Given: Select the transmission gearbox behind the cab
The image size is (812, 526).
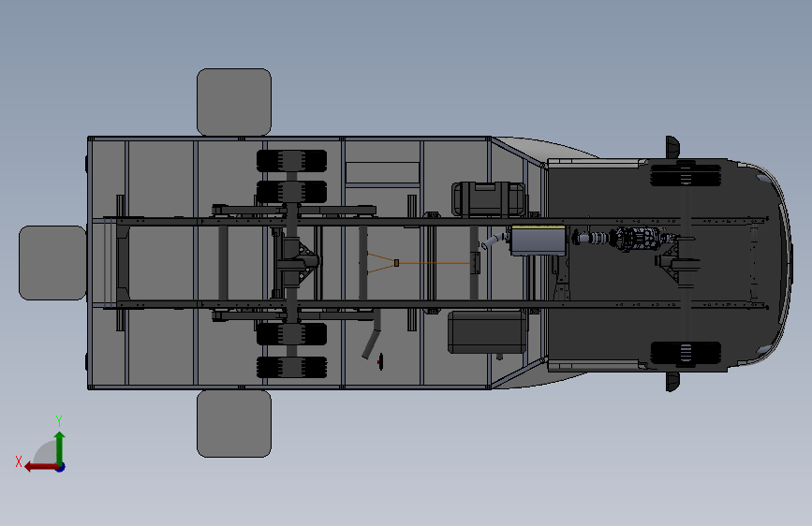Looking at the screenshot, I should [x=639, y=239].
